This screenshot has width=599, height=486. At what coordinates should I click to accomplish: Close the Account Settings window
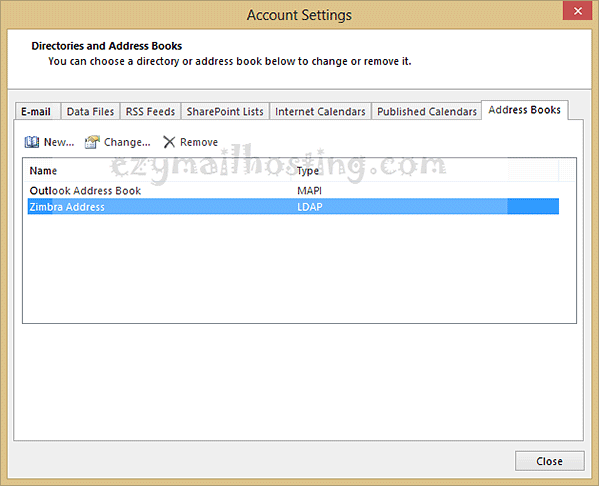coord(577,11)
